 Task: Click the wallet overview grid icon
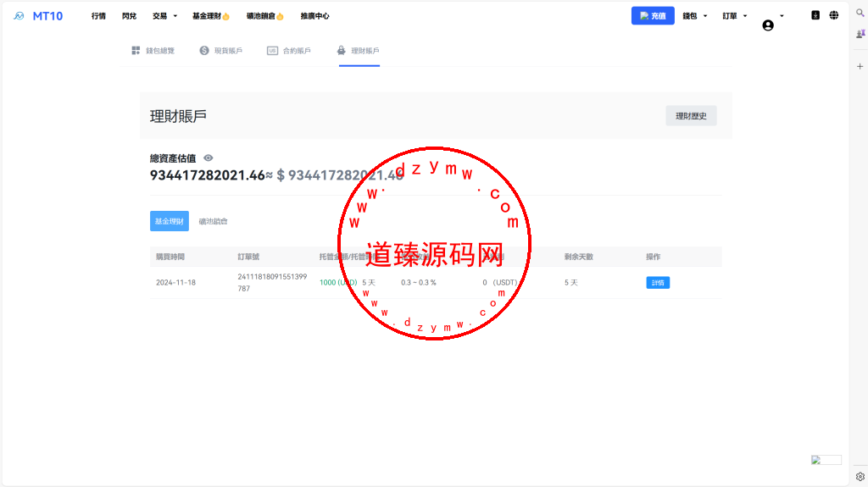(x=136, y=50)
